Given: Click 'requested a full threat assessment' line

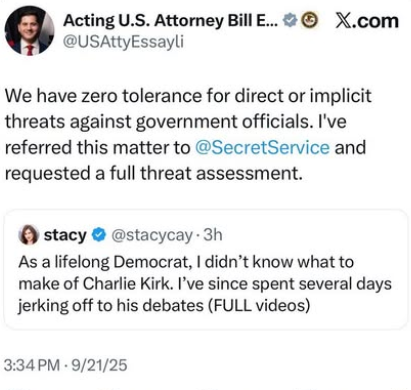Looking at the screenshot, I should pyautogui.click(x=154, y=173).
